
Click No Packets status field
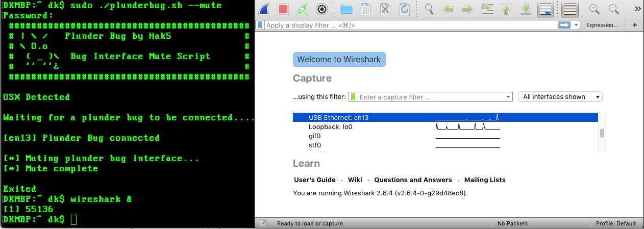click(x=512, y=223)
